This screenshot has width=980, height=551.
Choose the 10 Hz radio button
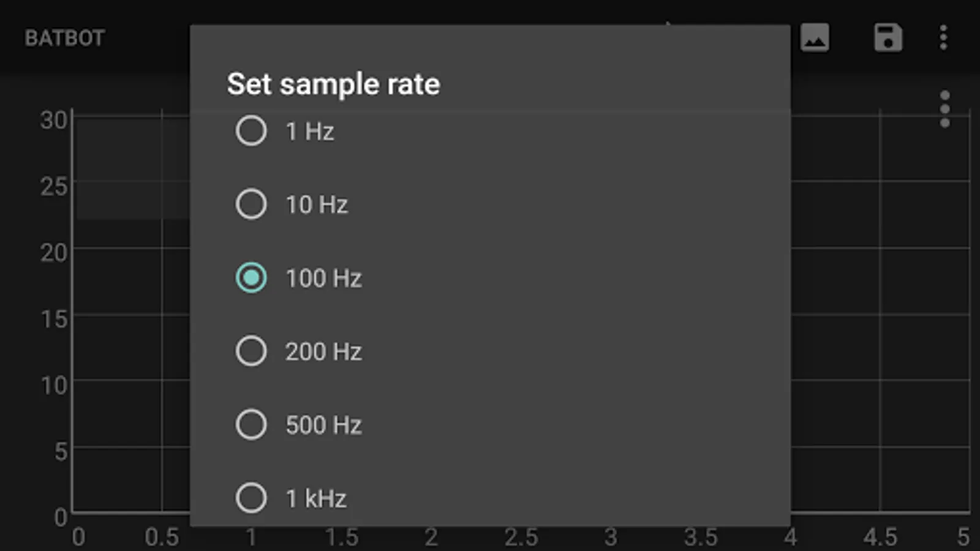tap(251, 204)
